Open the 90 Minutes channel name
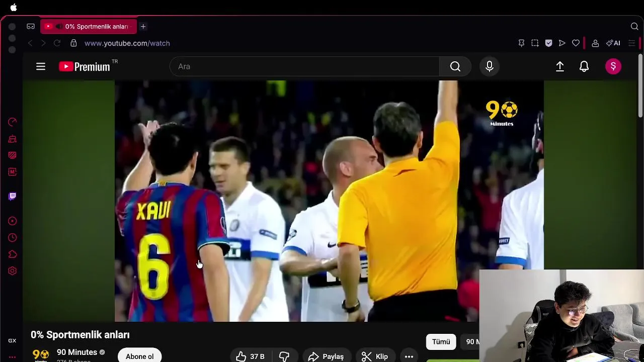644x362 pixels. point(77,352)
